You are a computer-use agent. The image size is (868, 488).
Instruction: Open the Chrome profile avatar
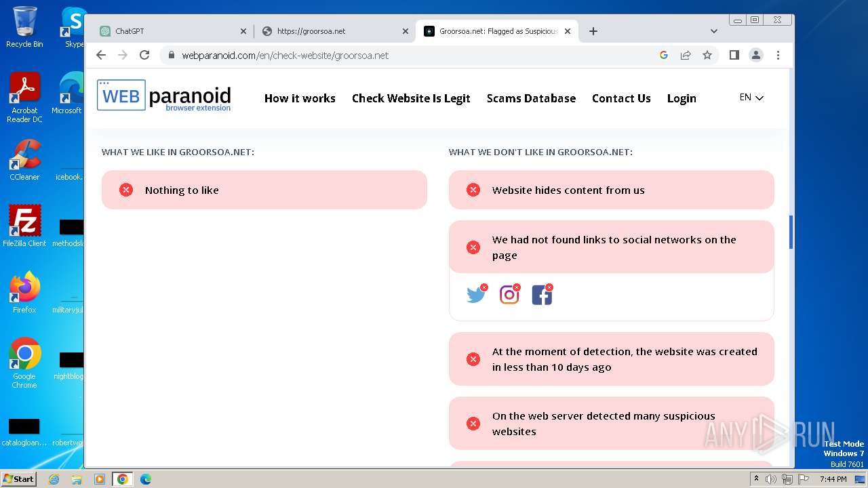pyautogui.click(x=756, y=55)
